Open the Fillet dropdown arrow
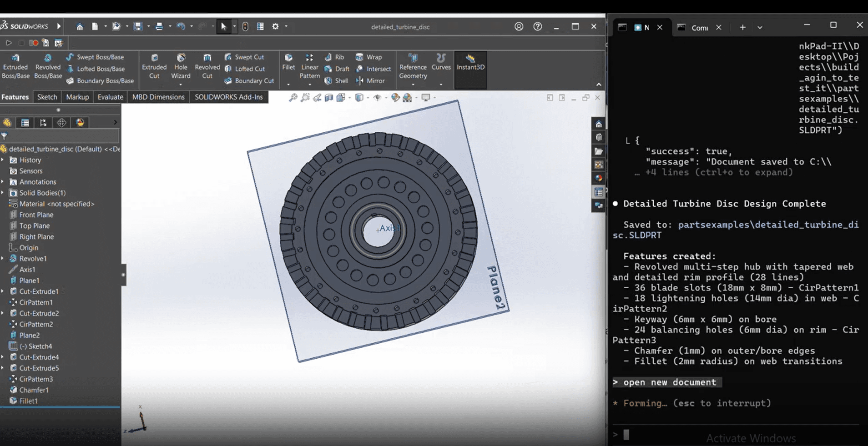The image size is (868, 446). (288, 85)
